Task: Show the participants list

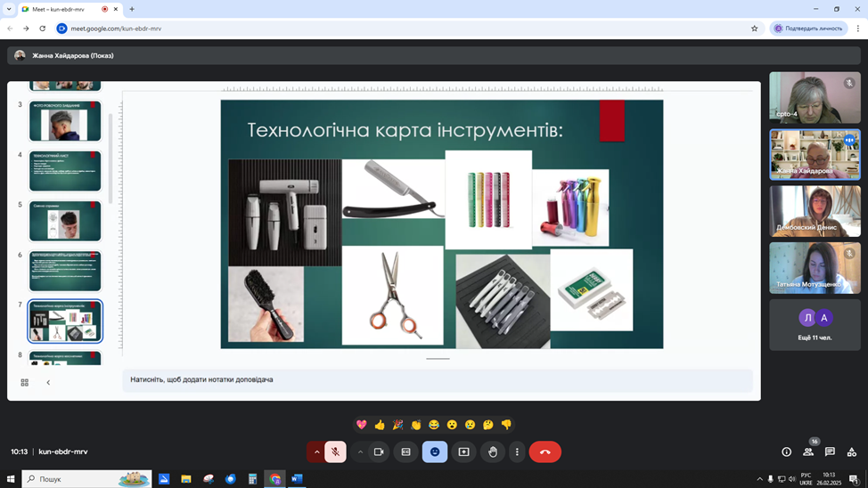Action: click(x=808, y=451)
